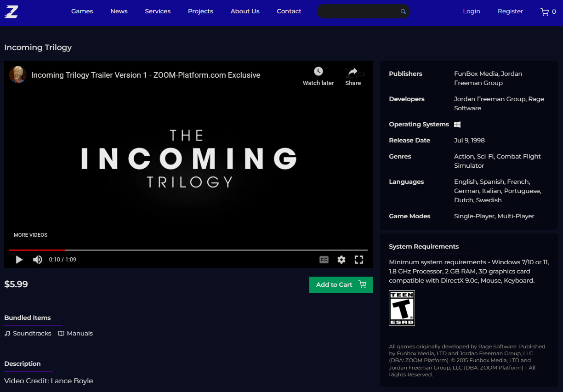Play the trailer video

tap(19, 260)
